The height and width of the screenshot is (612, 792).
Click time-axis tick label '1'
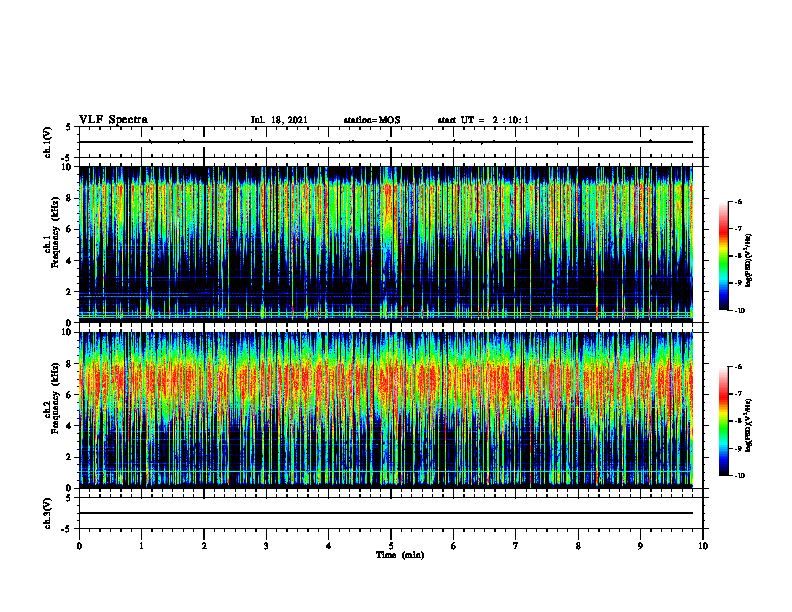[x=141, y=546]
